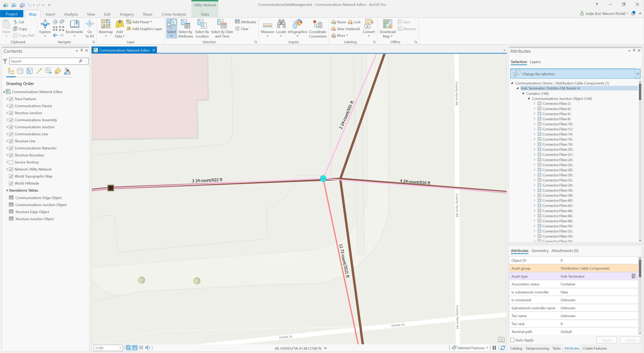
Task: Open coordinate display format dropdown
Action: click(x=325, y=348)
